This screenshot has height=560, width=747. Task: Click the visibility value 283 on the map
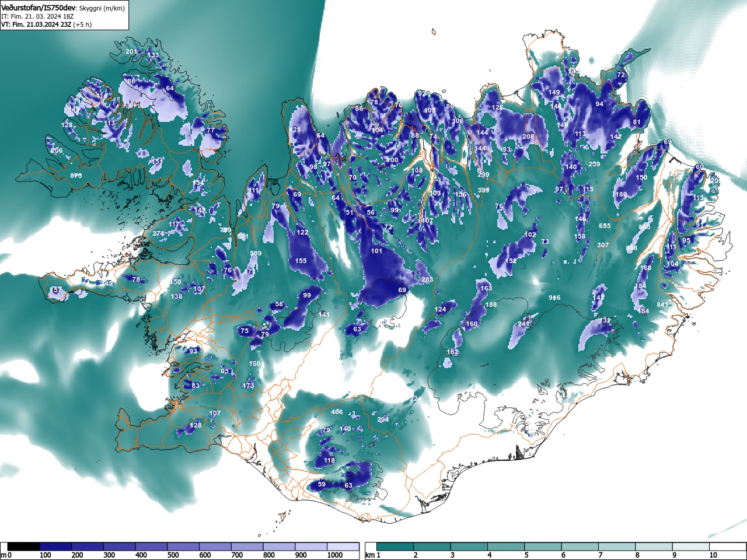pyautogui.click(x=427, y=280)
